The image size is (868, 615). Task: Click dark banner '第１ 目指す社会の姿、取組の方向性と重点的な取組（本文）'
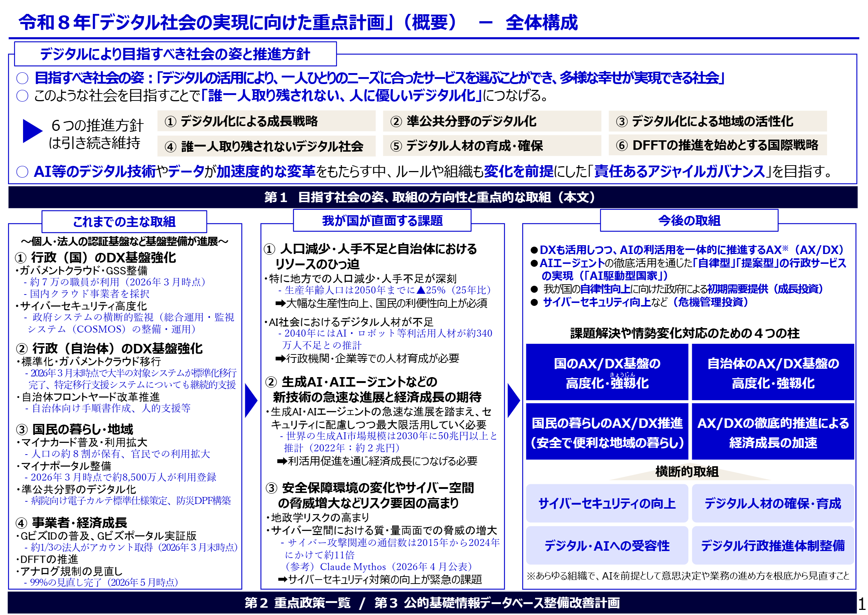[433, 197]
